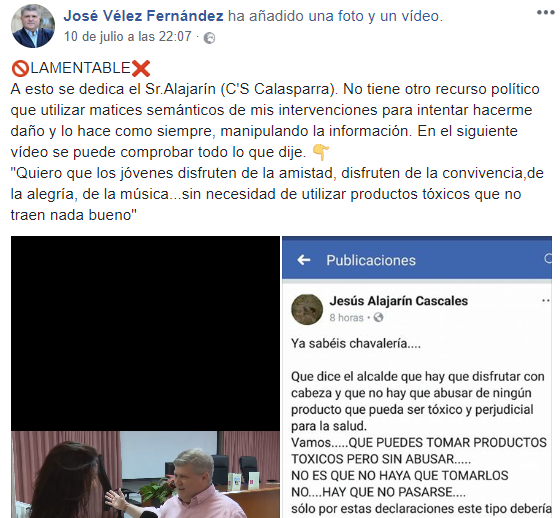560x518 pixels.
Task: Click the globe icon next to 8 horas
Action: coord(379,317)
